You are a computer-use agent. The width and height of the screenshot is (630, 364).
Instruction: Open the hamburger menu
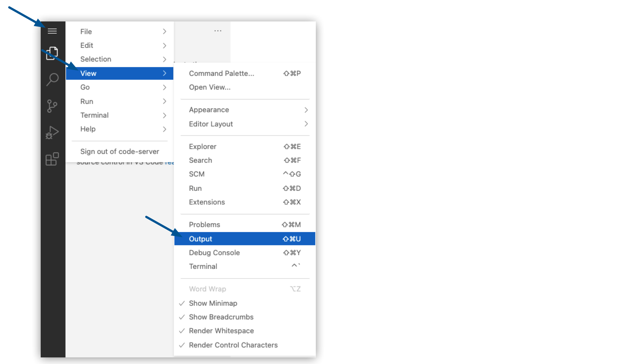pyautogui.click(x=52, y=31)
